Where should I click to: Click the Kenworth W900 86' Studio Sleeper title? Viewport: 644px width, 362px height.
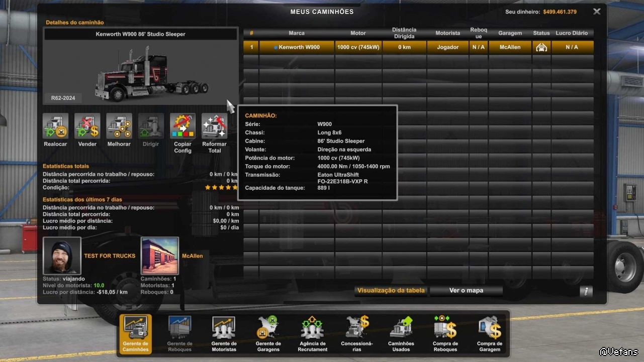141,34
